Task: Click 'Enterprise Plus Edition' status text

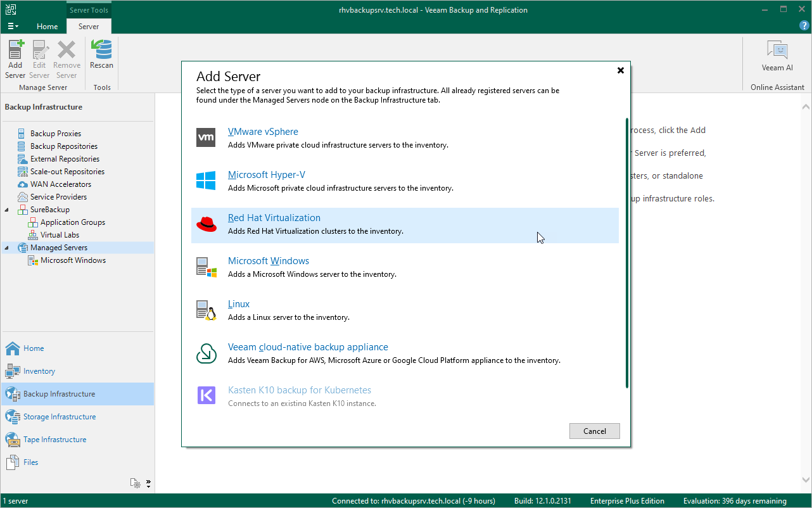Action: [627, 501]
